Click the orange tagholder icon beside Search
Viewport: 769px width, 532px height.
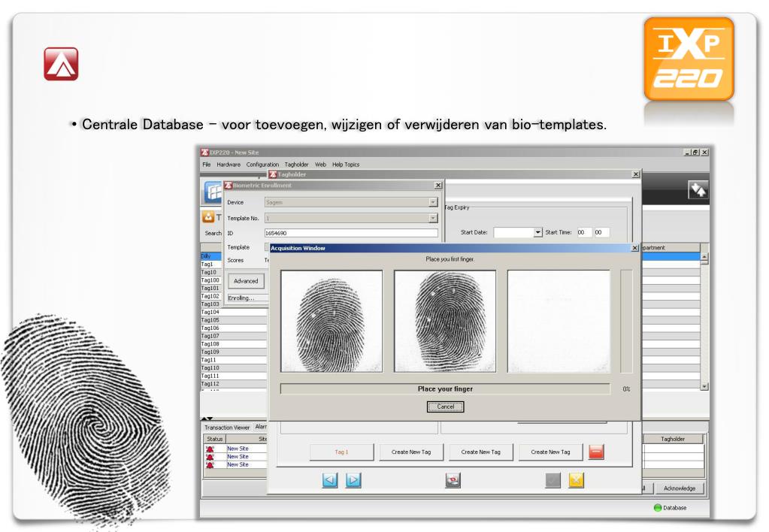208,216
